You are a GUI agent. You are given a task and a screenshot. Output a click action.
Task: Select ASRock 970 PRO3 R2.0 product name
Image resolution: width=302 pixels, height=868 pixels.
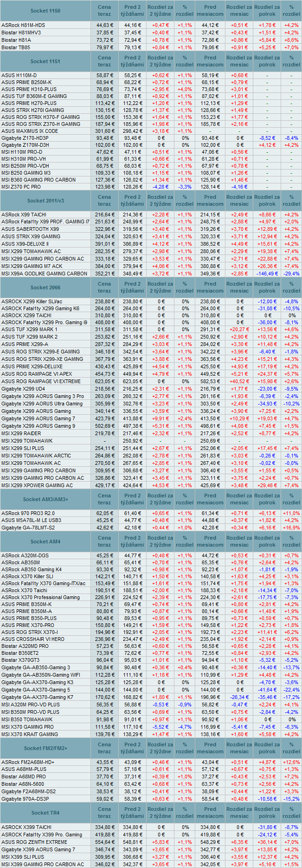pos(28,513)
